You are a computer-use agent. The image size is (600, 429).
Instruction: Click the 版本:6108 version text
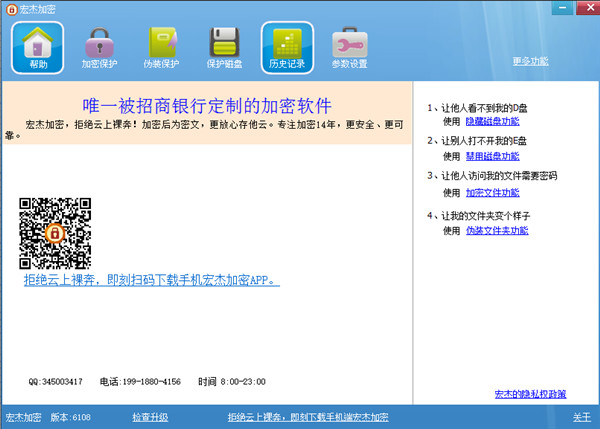tap(70, 417)
